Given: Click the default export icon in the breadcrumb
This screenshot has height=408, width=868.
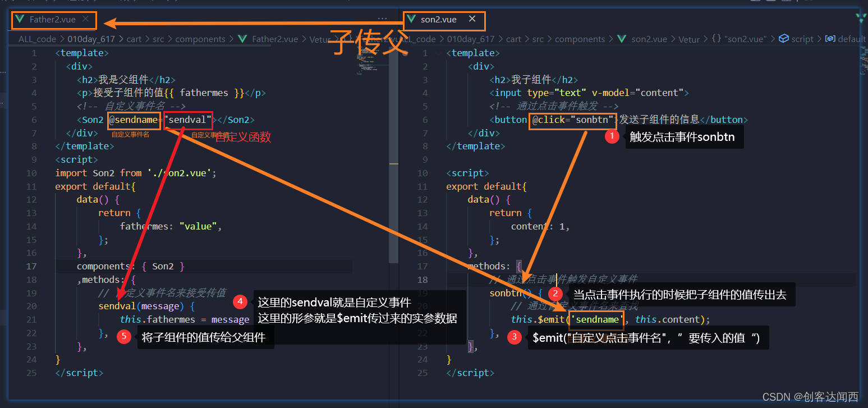Looking at the screenshot, I should click(831, 39).
